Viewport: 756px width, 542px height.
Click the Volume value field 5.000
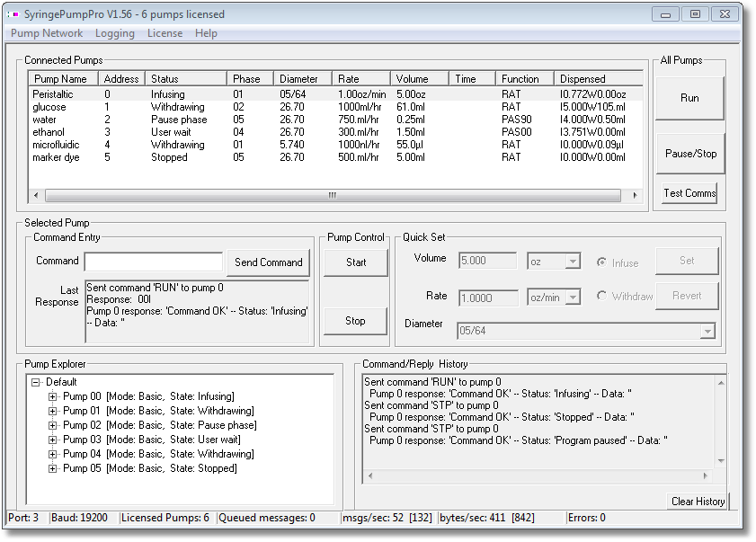[x=487, y=261]
